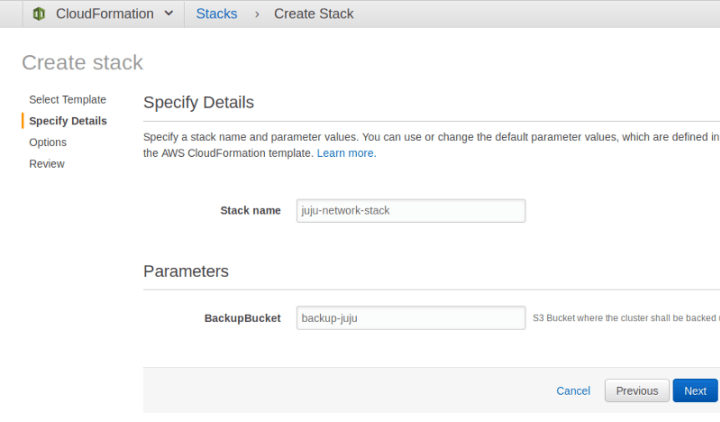The height and width of the screenshot is (422, 720).
Task: Focus the Stack name input field
Action: [411, 211]
